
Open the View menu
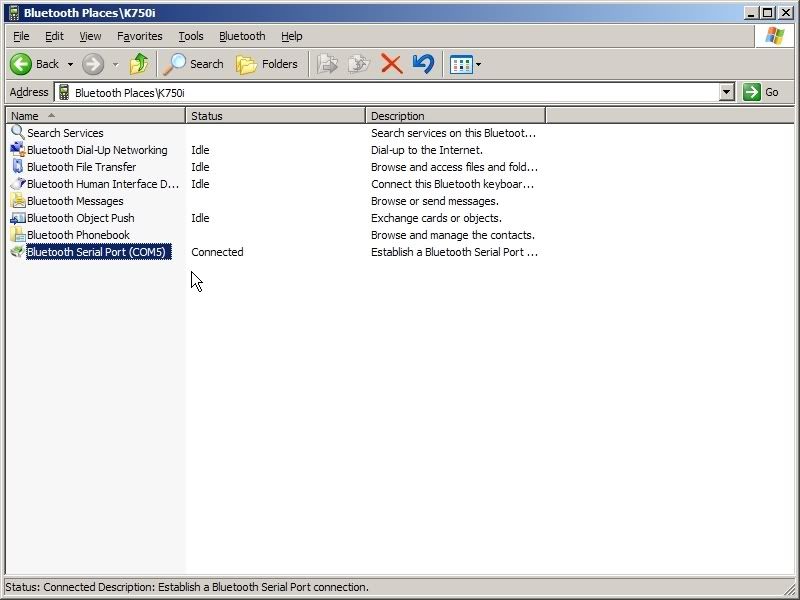[x=90, y=36]
